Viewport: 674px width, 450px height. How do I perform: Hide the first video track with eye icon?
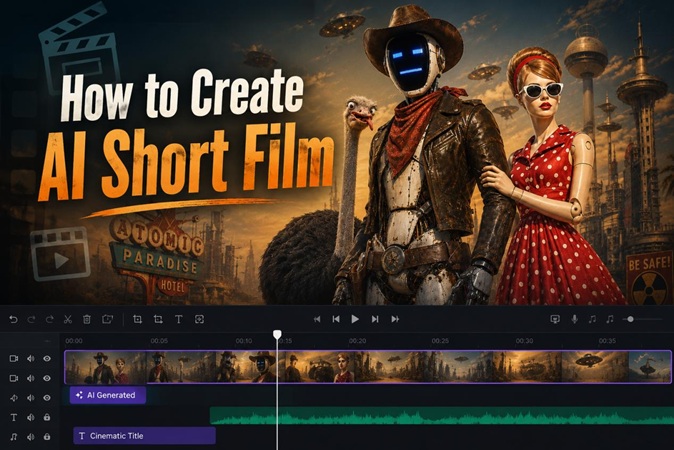pyautogui.click(x=47, y=358)
